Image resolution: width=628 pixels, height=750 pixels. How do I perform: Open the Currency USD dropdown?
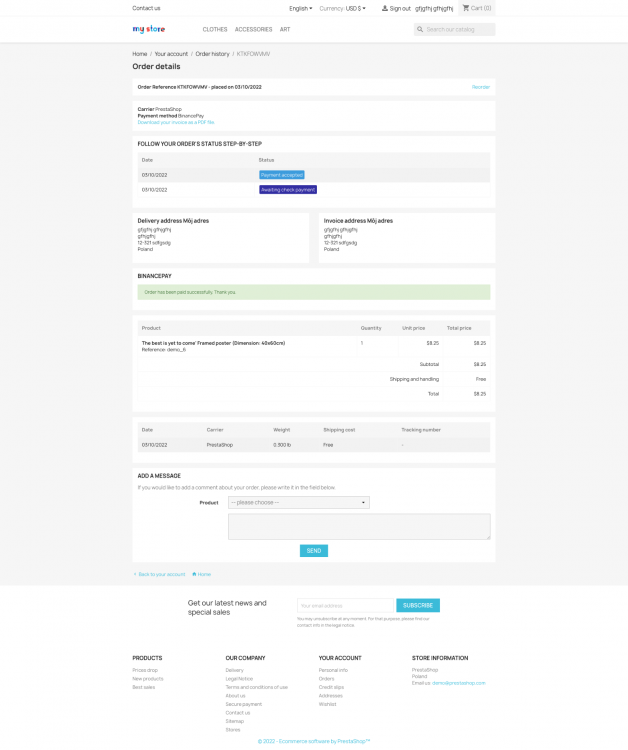point(342,9)
